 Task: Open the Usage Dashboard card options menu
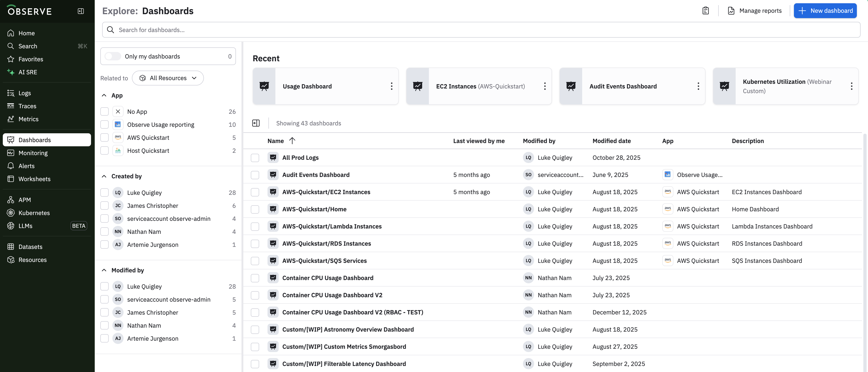tap(391, 86)
